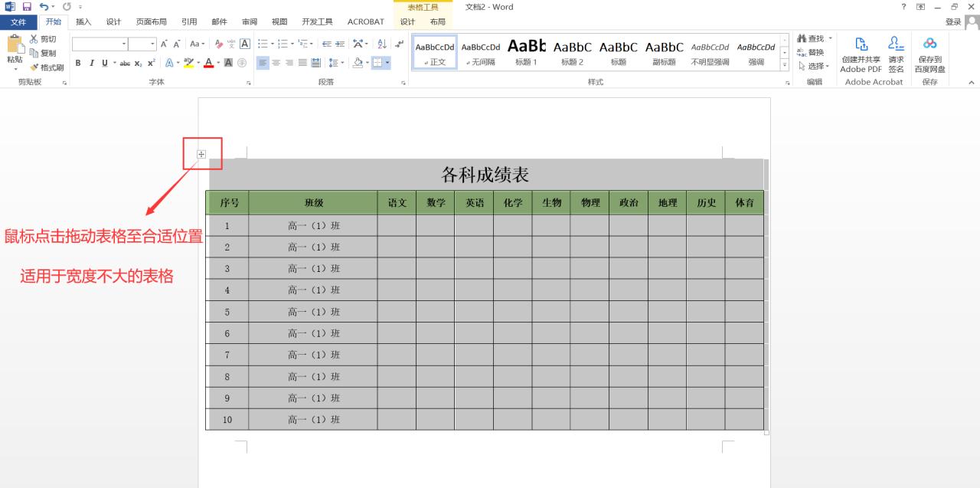This screenshot has width=980, height=488.
Task: Click the Undo arrow in quick access toolbar
Action: click(x=44, y=7)
